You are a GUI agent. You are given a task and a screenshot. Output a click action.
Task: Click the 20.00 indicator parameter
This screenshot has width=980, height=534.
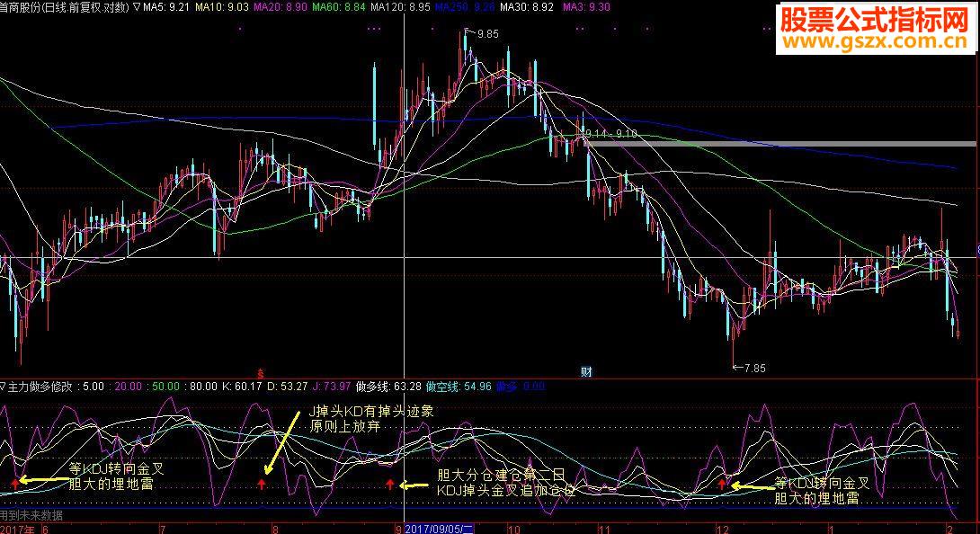[129, 387]
